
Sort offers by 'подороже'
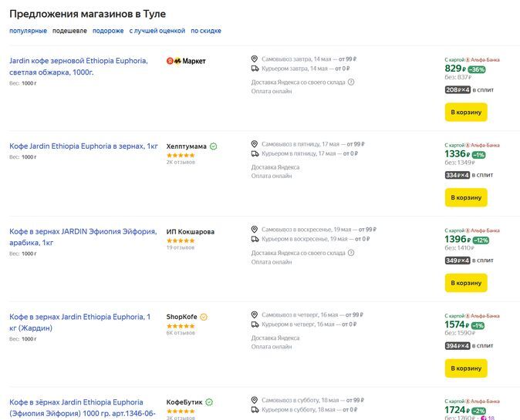tap(108, 31)
